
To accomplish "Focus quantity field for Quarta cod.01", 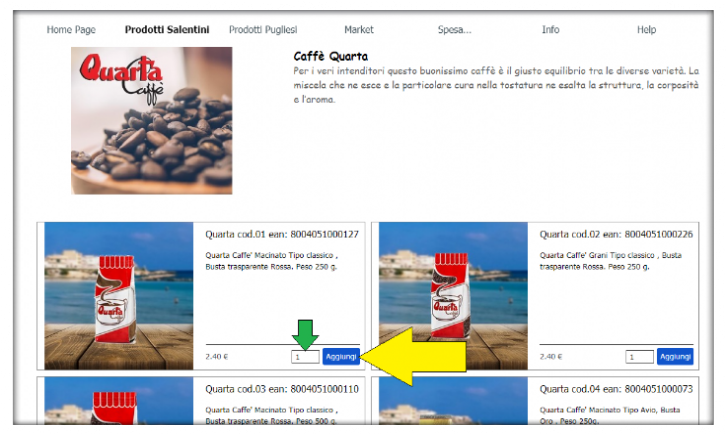I will 305,357.
